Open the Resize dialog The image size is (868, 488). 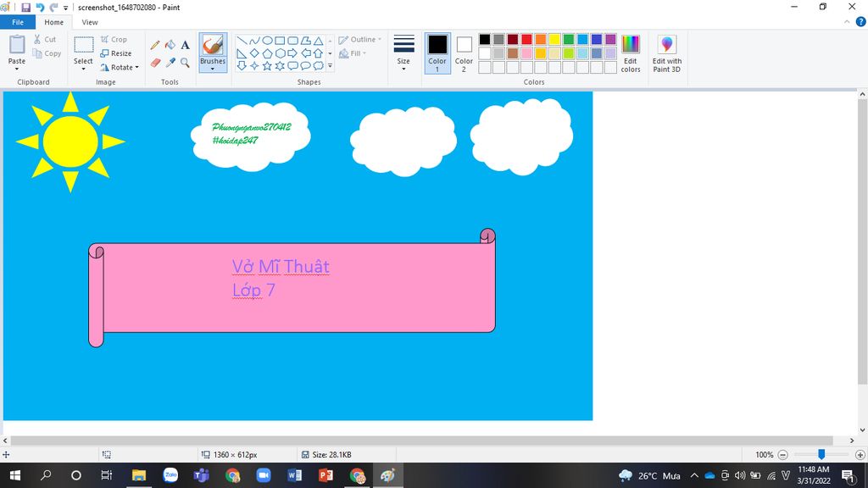pos(115,53)
